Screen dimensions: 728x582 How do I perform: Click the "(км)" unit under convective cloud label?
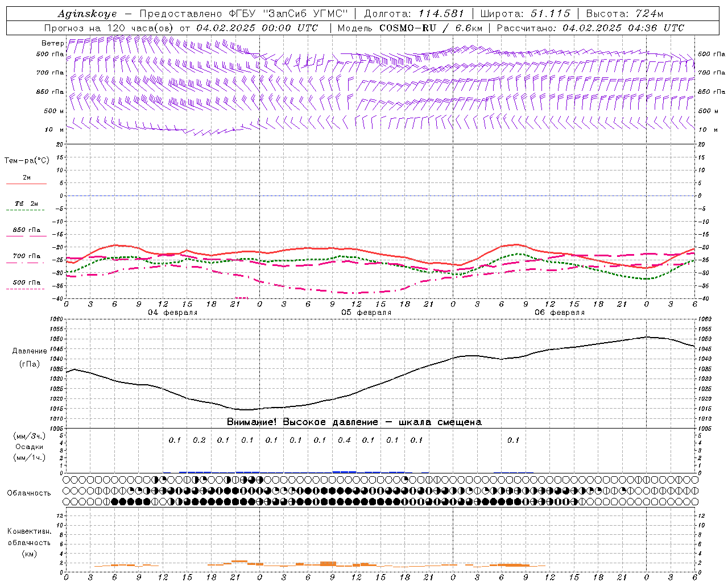point(29,554)
